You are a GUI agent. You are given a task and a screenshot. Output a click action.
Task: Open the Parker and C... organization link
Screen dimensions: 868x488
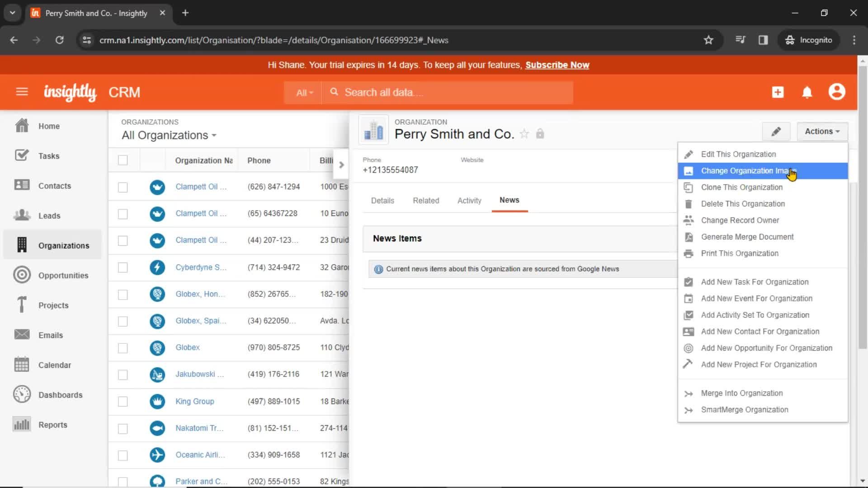(x=201, y=481)
